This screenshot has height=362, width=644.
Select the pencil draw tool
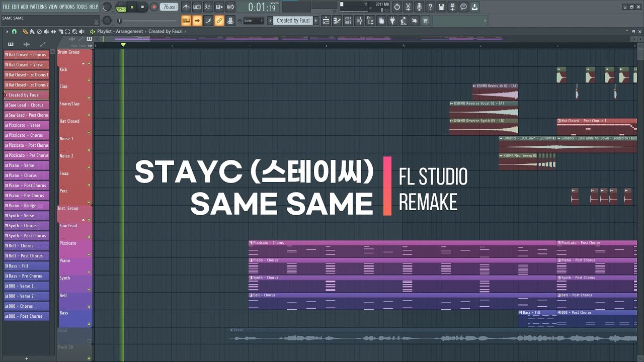tap(25, 32)
